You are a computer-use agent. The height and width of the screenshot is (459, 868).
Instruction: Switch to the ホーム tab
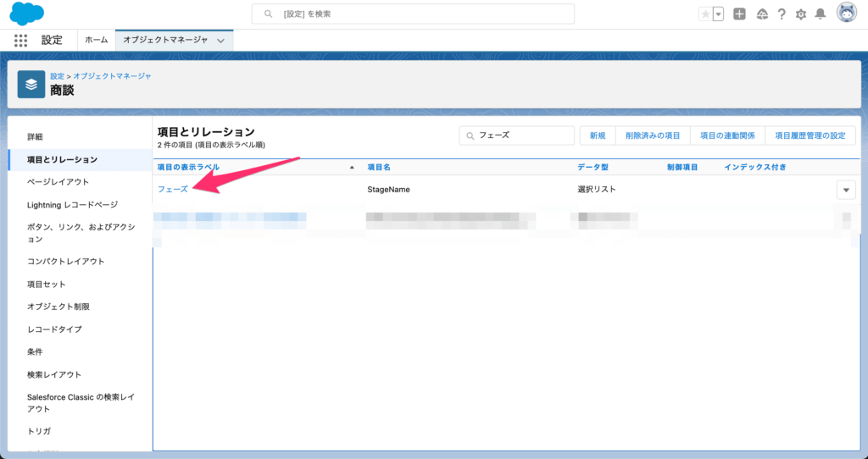[x=97, y=40]
